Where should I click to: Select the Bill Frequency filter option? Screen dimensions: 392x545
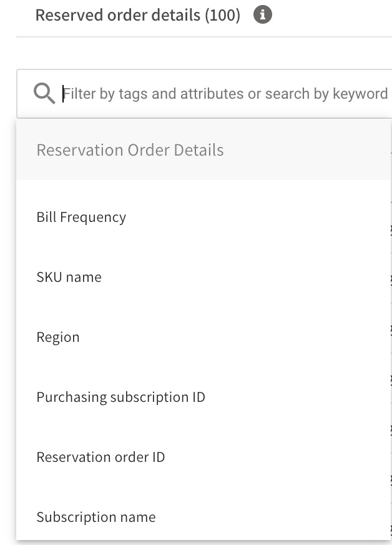tap(81, 217)
